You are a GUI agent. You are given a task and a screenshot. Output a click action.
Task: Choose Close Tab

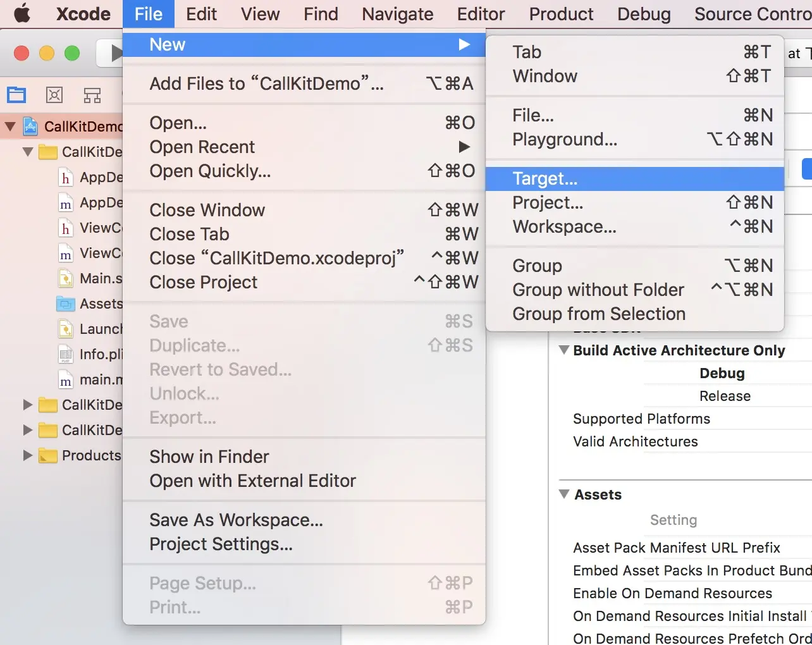coord(304,234)
